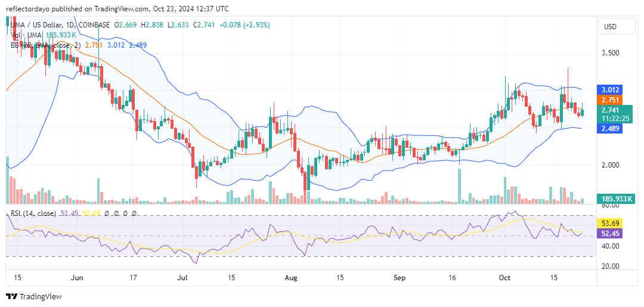Click the TradingView logo at bottom left
The width and height of the screenshot is (644, 307).
tap(33, 296)
